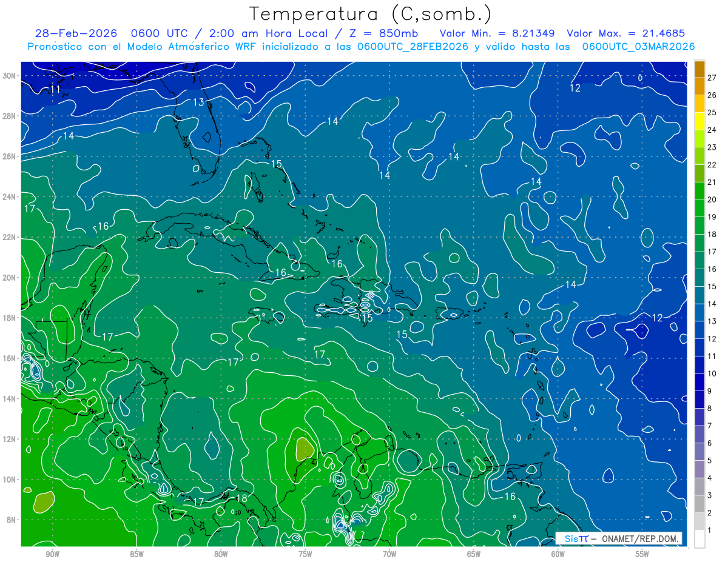Click initialization time "0600UTC_28FEB2026"
Image resolution: width=728 pixels, height=562 pixels.
point(413,46)
